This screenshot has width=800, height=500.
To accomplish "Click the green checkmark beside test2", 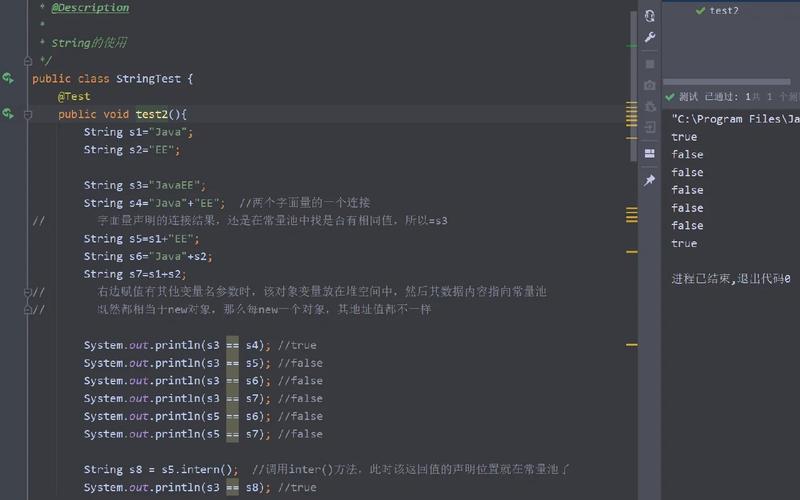I will click(701, 11).
